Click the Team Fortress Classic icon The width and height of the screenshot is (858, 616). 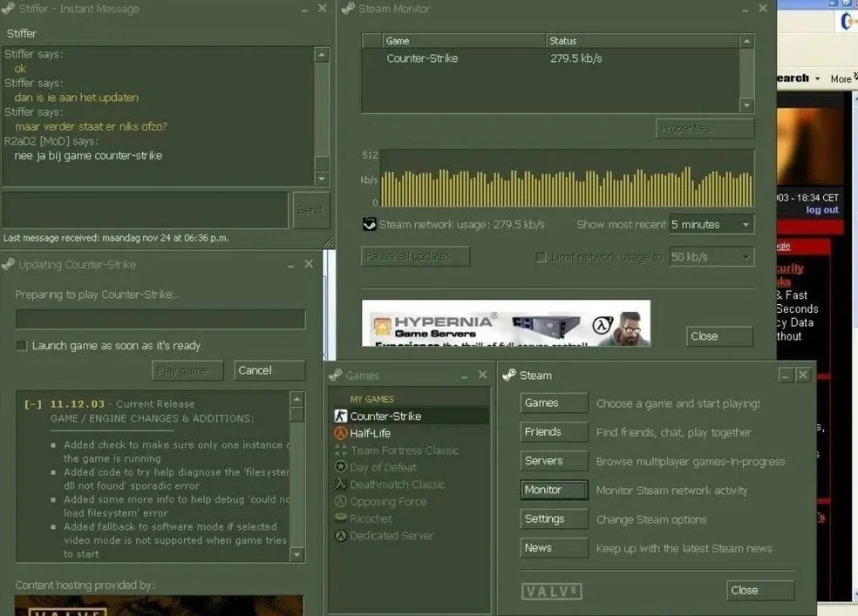pyautogui.click(x=340, y=450)
